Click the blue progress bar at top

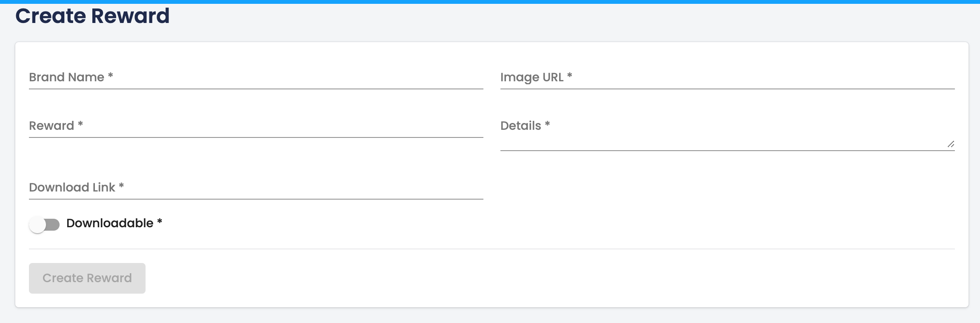click(490, 2)
